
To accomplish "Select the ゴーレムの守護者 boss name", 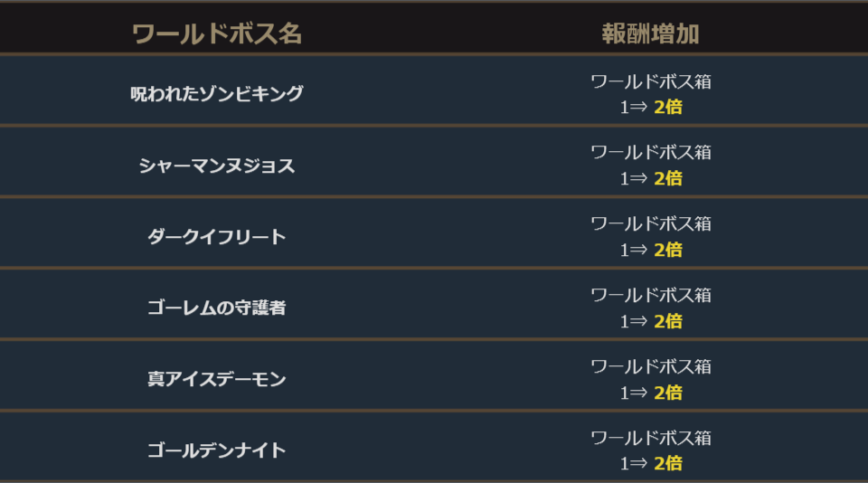I will pos(217,308).
